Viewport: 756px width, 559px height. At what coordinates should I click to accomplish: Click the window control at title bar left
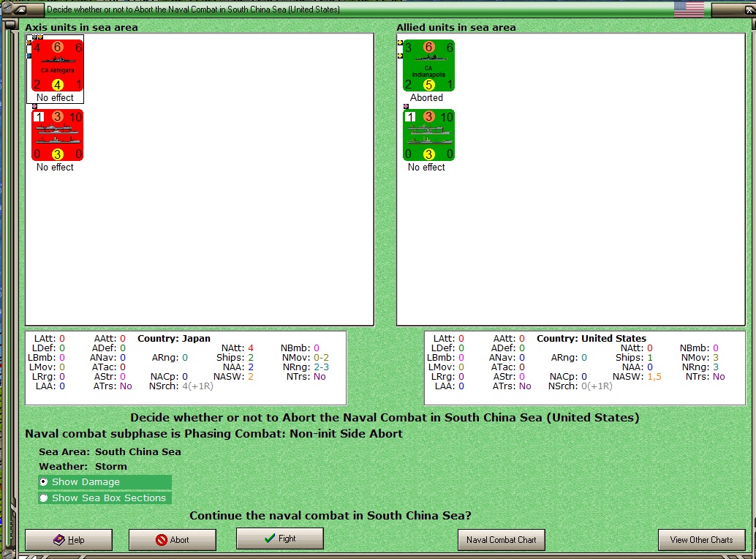[22, 10]
